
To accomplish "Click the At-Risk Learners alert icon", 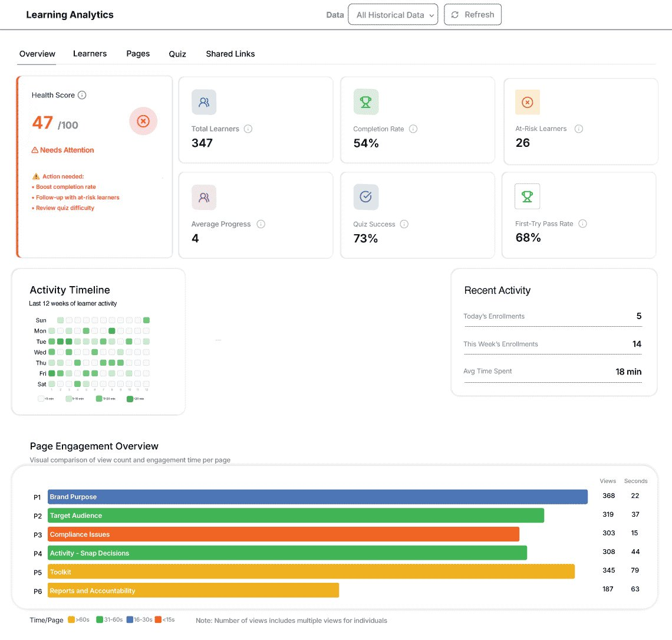I will (527, 101).
